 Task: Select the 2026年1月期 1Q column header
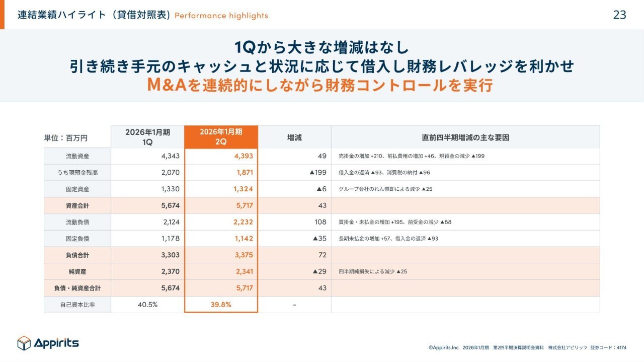coord(147,137)
